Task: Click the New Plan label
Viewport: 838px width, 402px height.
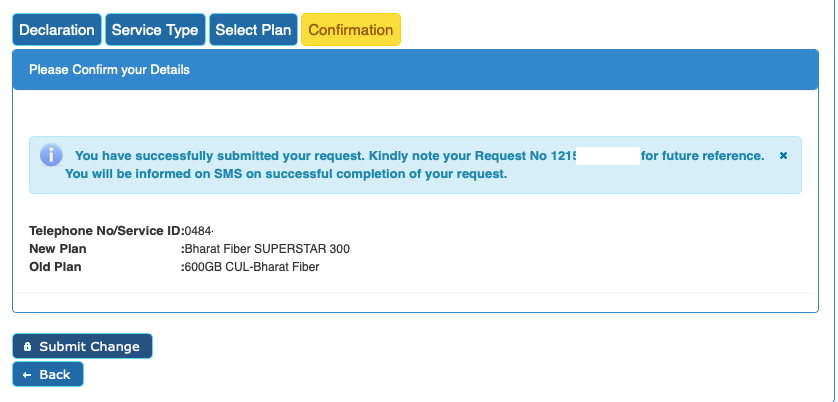Action: (x=60, y=249)
